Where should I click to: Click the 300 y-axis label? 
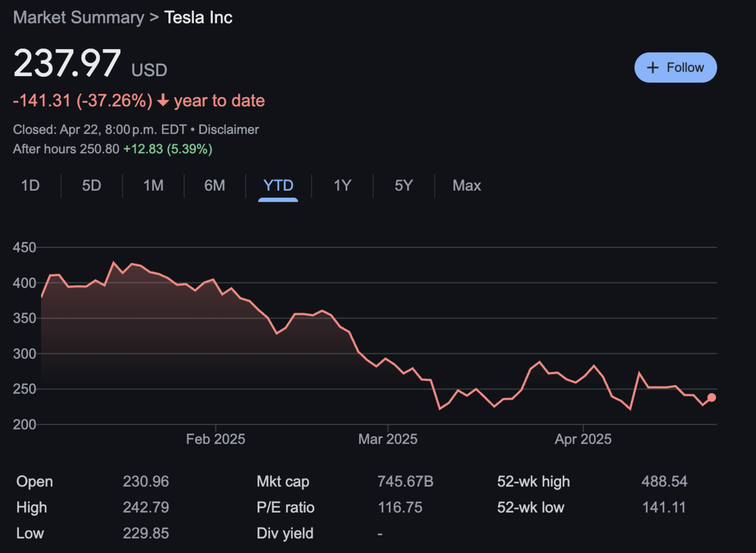[25, 353]
